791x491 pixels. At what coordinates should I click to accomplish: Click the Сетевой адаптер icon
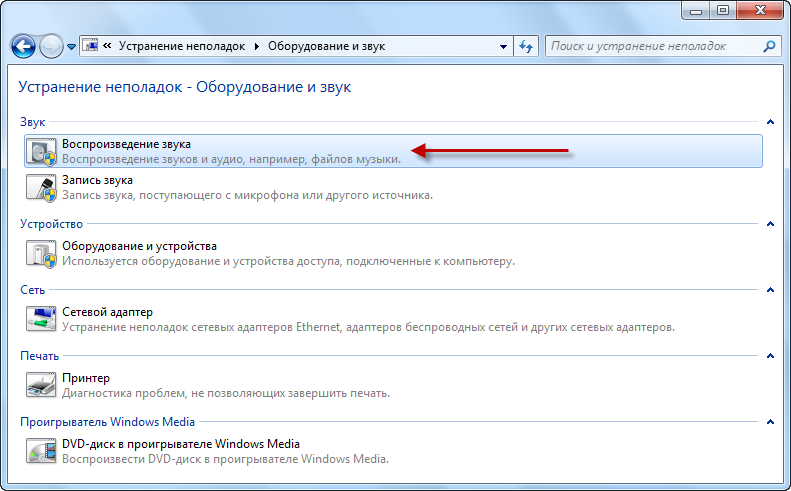(40, 319)
